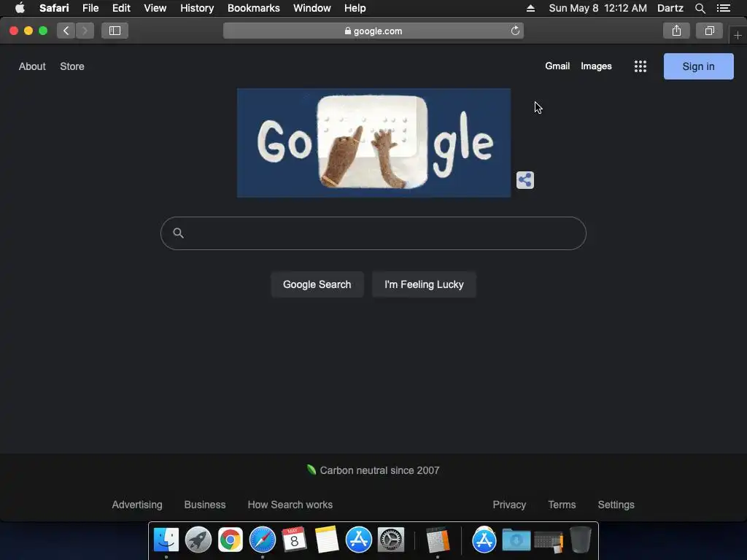Open the Gmail link
747x560 pixels.
(x=557, y=66)
